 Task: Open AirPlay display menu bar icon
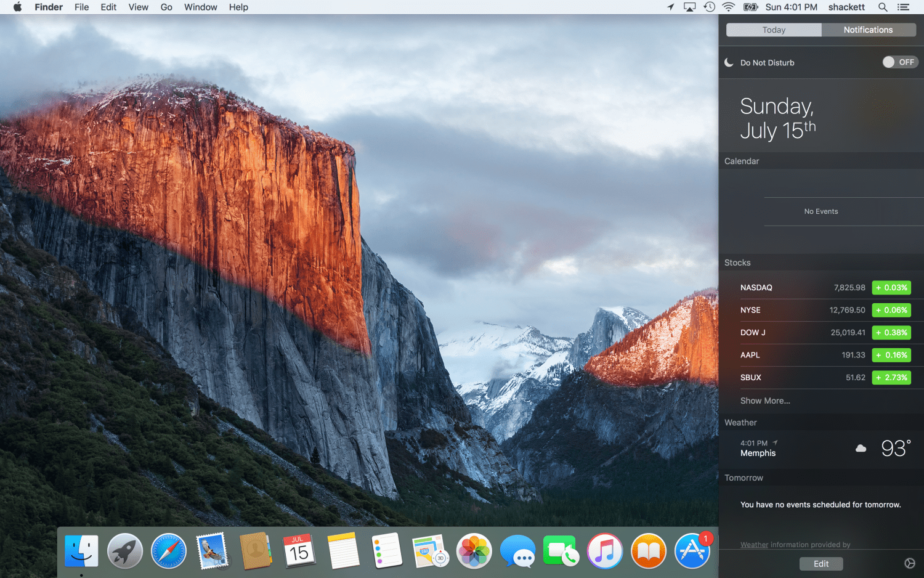coord(690,7)
